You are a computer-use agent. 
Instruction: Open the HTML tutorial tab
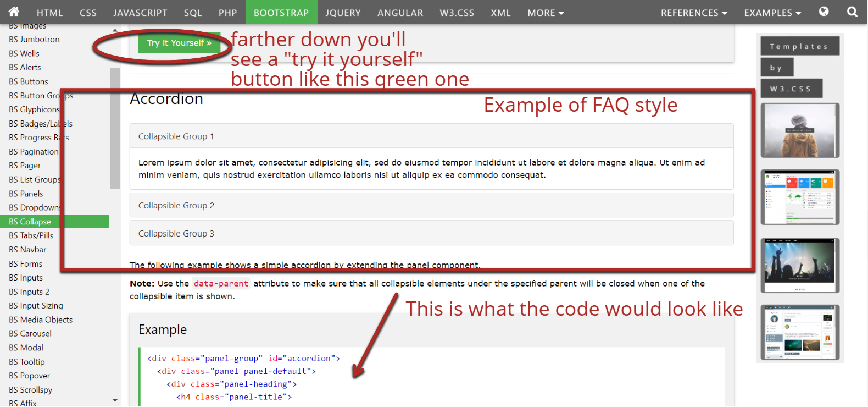(x=50, y=13)
